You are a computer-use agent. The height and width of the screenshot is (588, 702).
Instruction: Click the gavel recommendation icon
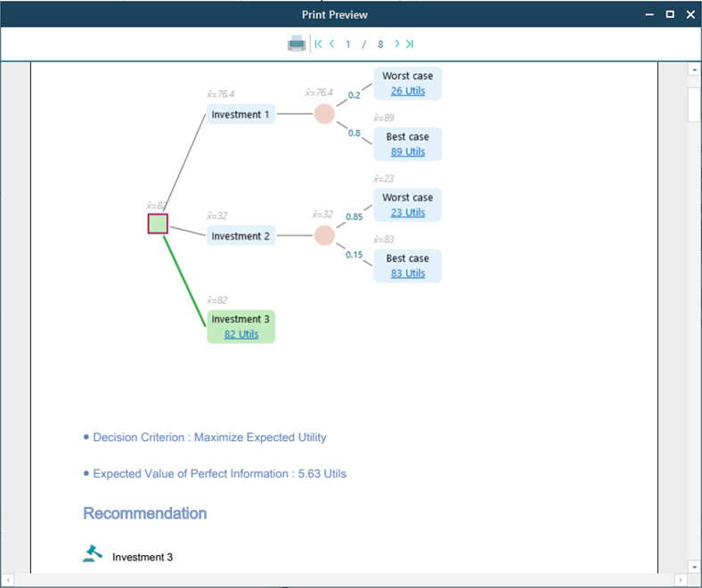[92, 555]
